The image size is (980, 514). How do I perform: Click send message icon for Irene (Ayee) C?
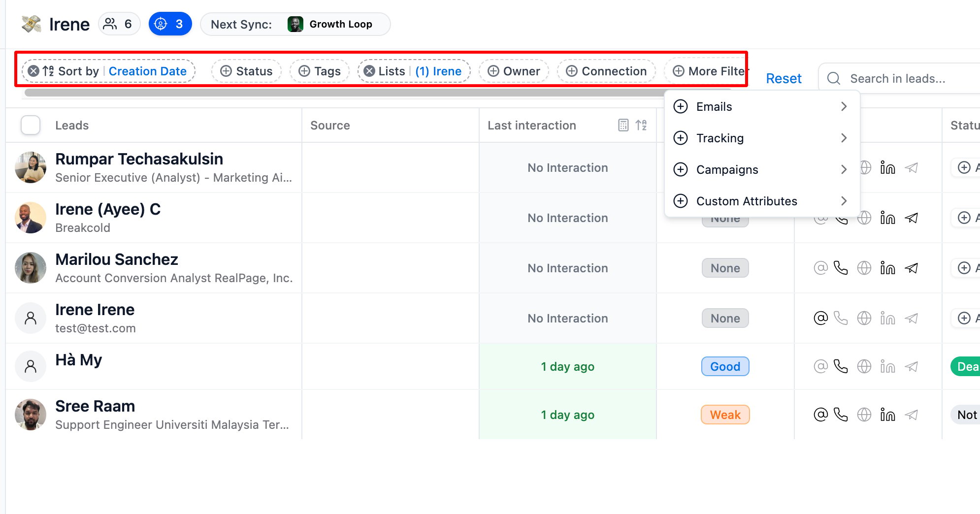click(x=911, y=218)
